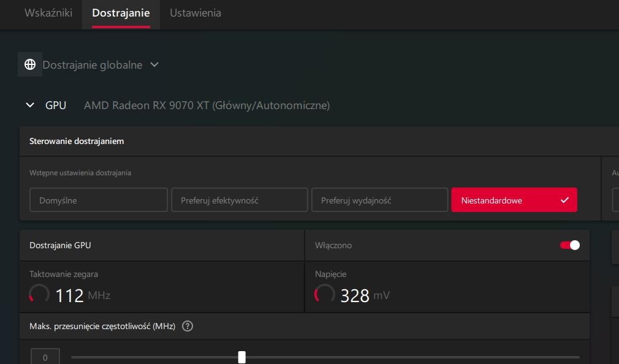The width and height of the screenshot is (619, 364).
Task: Open the Dostrajanie globalne dropdown arrow
Action: [x=154, y=64]
